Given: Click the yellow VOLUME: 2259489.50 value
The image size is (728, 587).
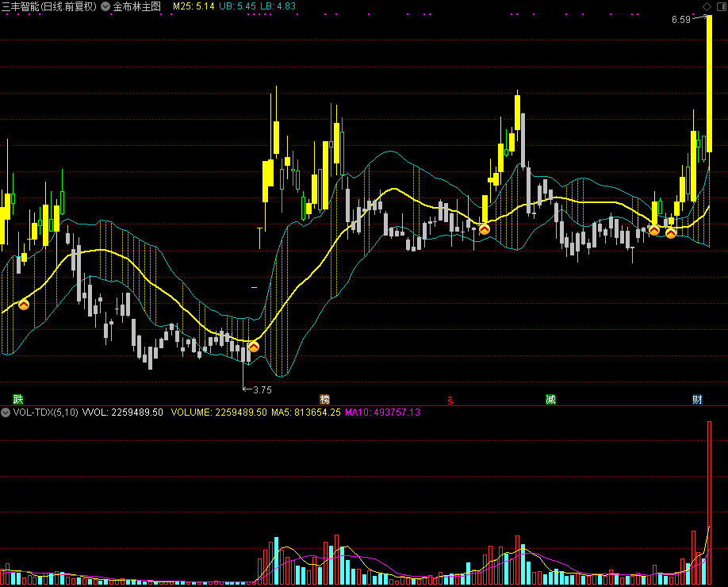Looking at the screenshot, I should pos(219,412).
